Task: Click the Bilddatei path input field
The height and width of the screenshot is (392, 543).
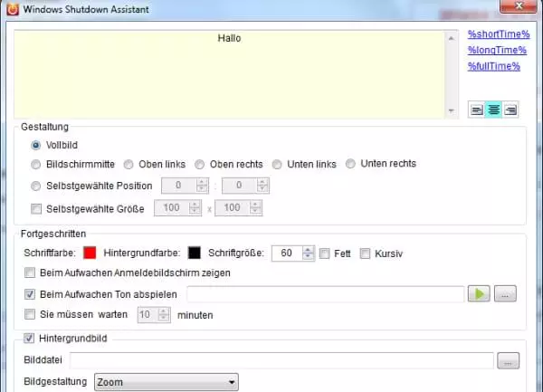Action: (281, 361)
